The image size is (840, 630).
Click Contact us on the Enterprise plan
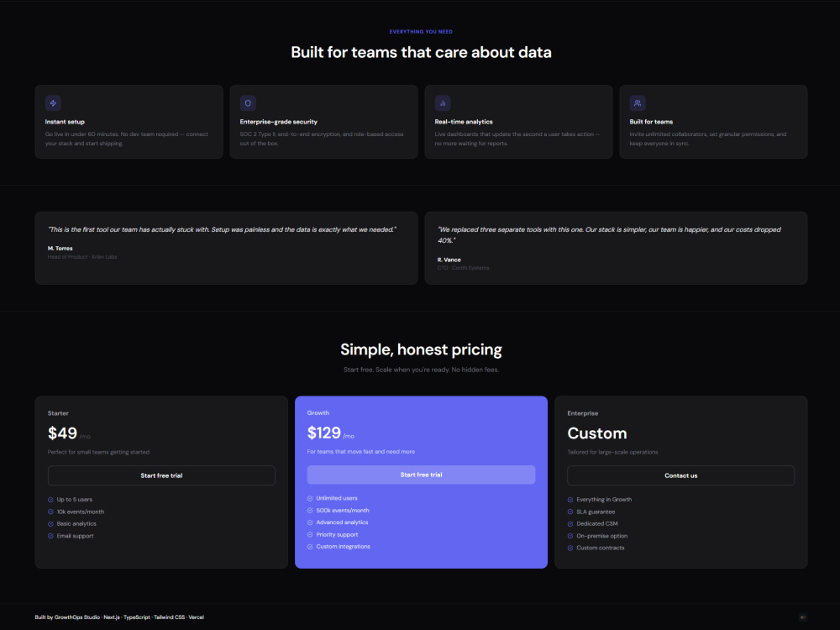[681, 475]
